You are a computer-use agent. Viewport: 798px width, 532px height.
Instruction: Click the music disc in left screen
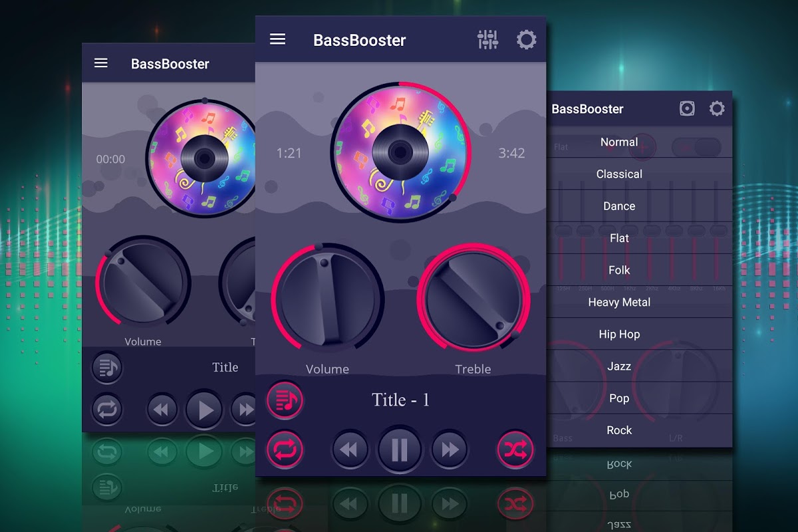(200, 158)
